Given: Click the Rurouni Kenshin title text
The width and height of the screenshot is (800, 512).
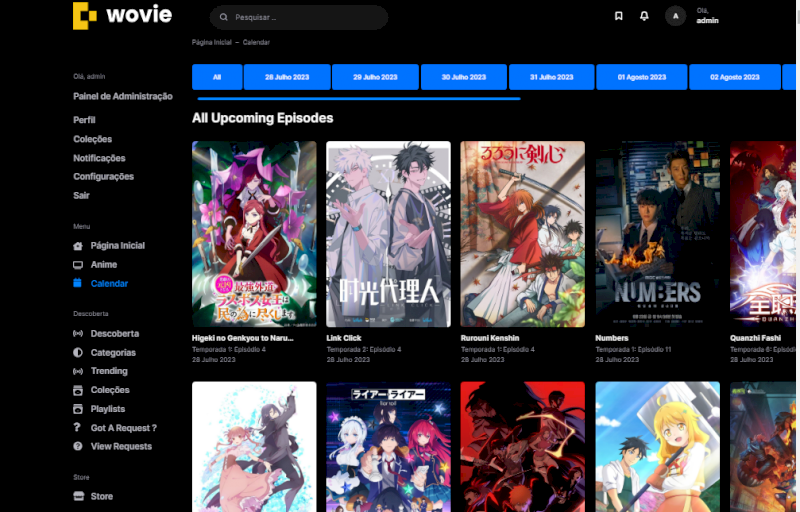Looking at the screenshot, I should pos(490,338).
